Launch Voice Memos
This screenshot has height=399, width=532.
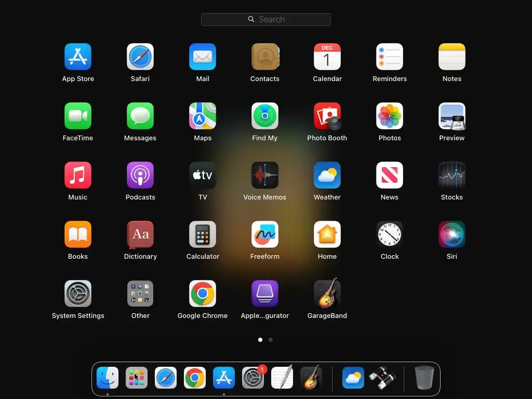265,175
